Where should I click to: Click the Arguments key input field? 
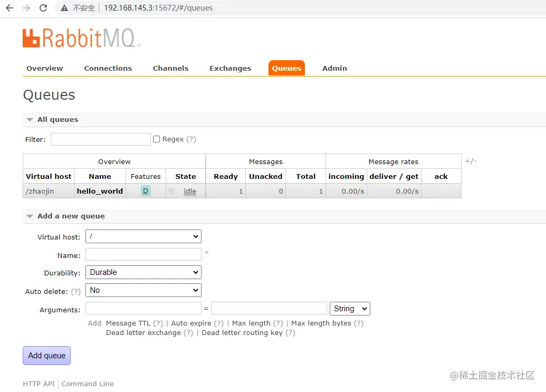click(x=143, y=309)
